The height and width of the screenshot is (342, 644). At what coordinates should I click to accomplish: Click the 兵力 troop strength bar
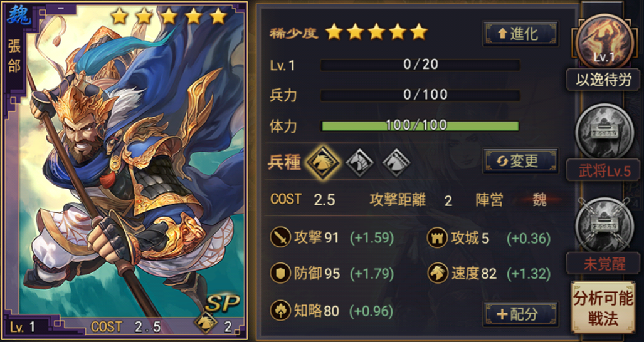(420, 95)
